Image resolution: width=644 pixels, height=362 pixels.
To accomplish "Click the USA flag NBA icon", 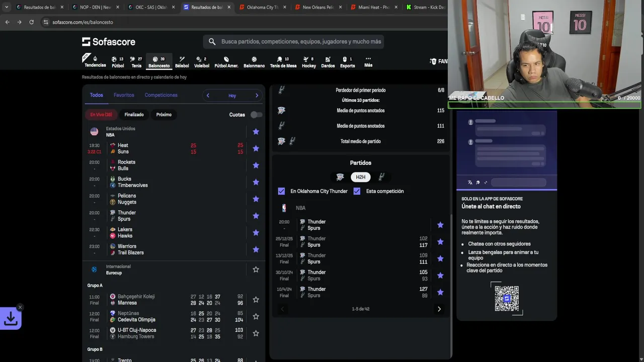I will coord(94,132).
